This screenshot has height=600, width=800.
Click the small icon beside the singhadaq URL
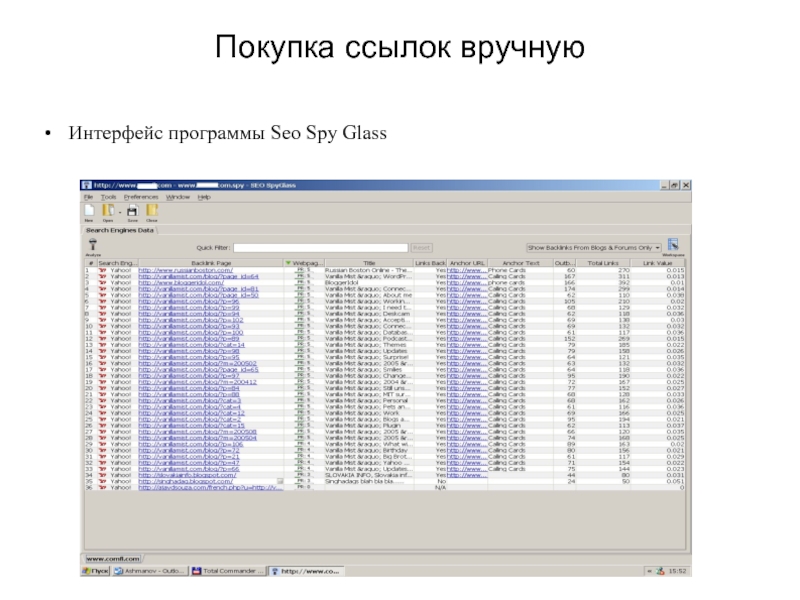coord(280,481)
